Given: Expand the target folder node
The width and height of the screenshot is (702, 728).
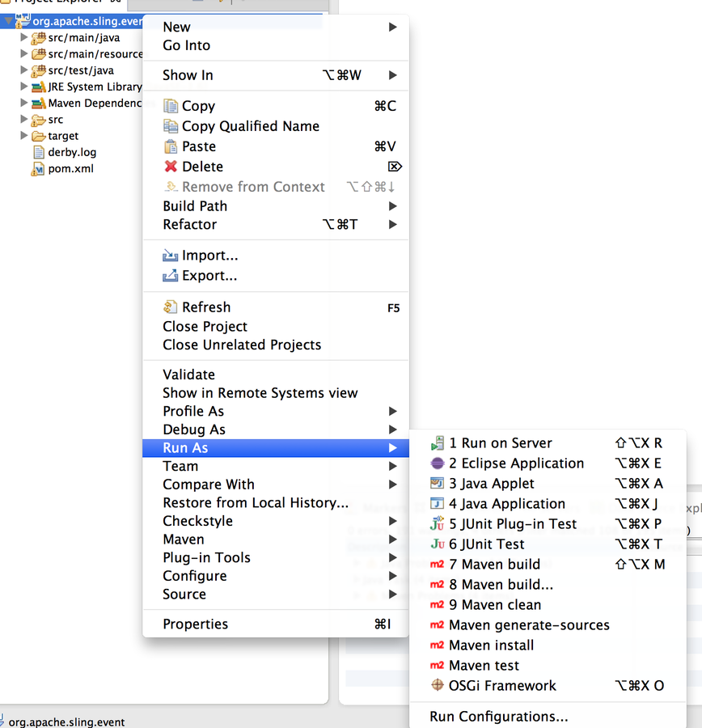Looking at the screenshot, I should [x=23, y=135].
